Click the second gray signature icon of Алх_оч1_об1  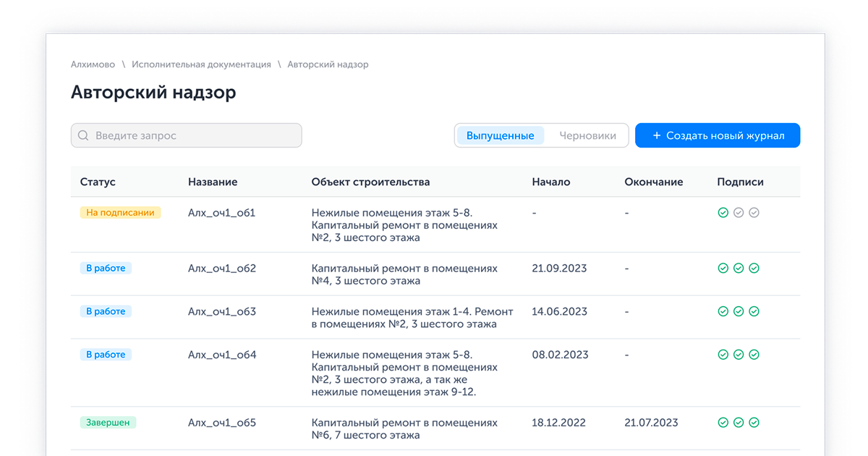739,213
